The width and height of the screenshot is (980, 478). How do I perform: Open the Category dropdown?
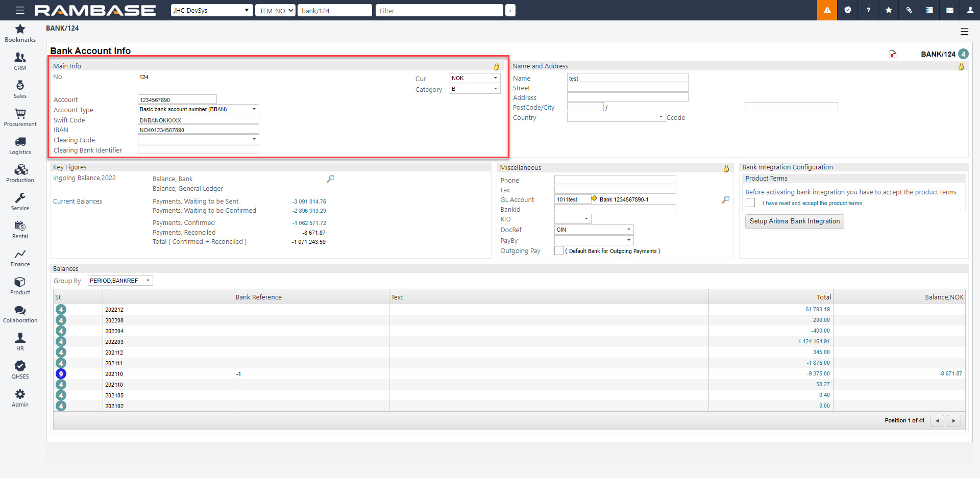click(x=475, y=89)
